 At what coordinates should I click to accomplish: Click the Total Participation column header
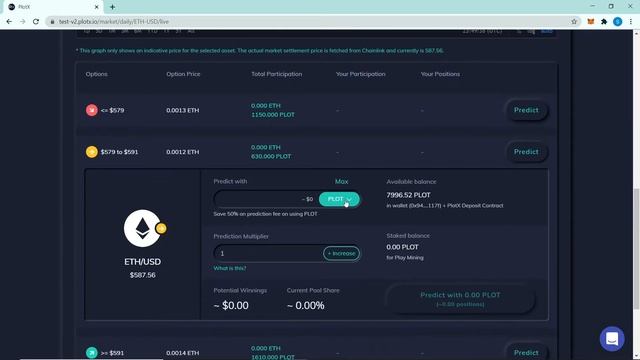pyautogui.click(x=277, y=74)
